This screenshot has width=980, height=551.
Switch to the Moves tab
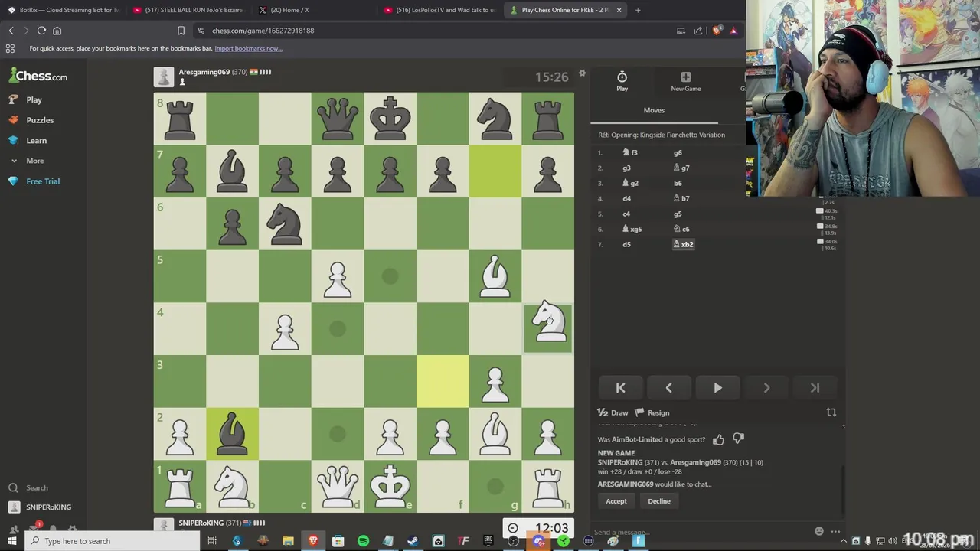click(654, 110)
